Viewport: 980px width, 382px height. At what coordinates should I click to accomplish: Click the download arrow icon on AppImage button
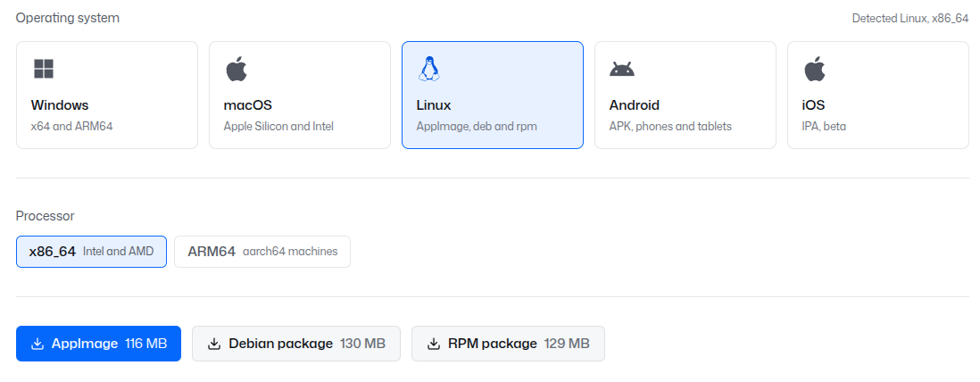click(37, 344)
